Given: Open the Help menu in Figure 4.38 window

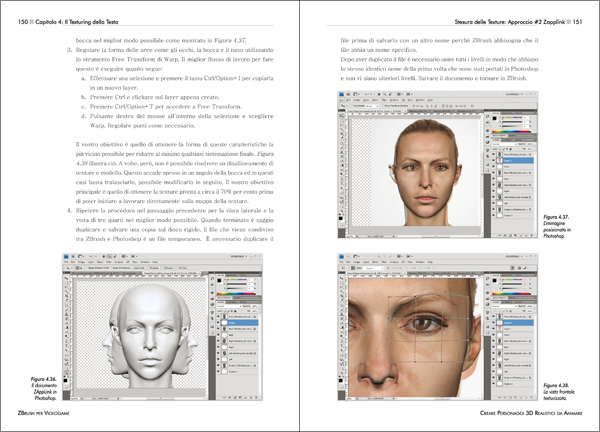Looking at the screenshot, I should (x=430, y=262).
